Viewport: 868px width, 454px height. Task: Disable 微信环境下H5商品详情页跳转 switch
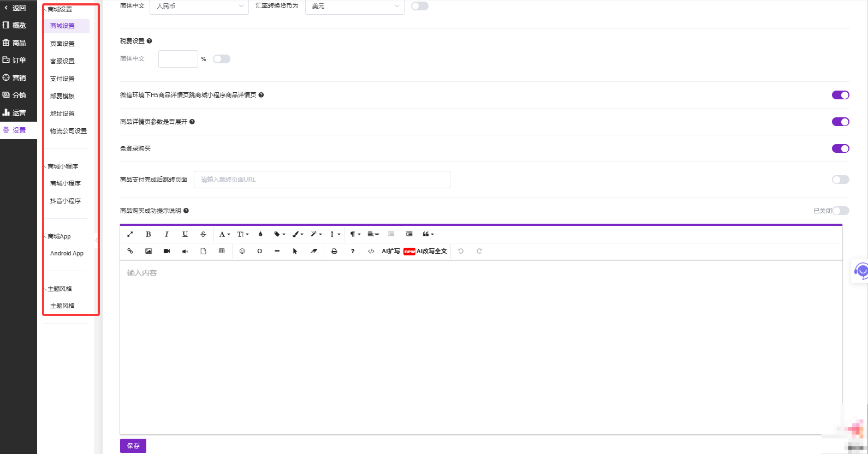click(x=841, y=95)
